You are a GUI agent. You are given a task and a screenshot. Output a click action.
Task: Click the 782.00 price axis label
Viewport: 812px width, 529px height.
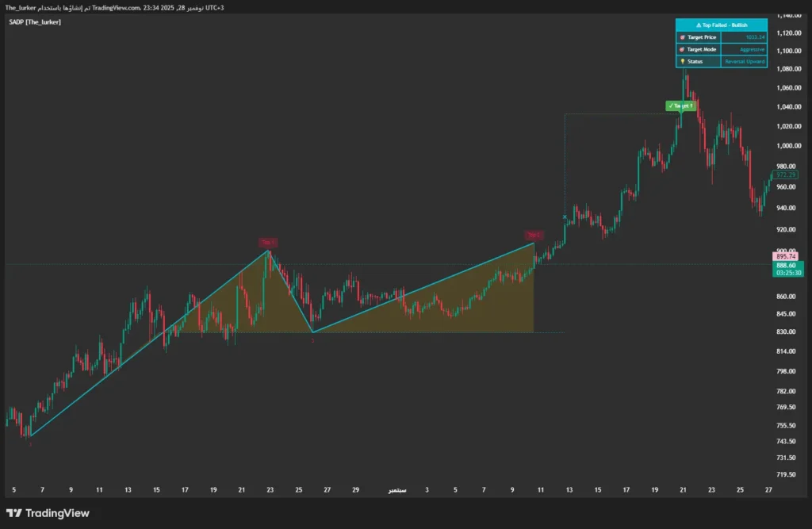tap(786, 391)
